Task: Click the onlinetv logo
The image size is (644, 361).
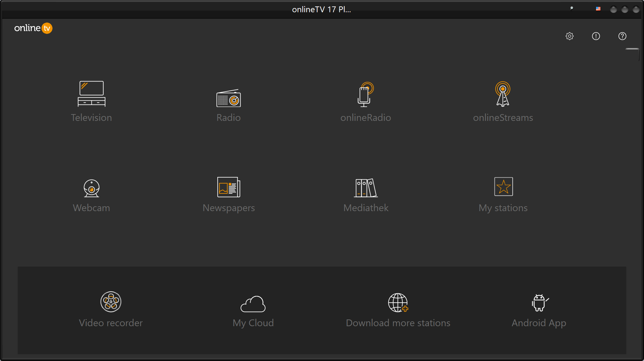Action: click(x=33, y=28)
